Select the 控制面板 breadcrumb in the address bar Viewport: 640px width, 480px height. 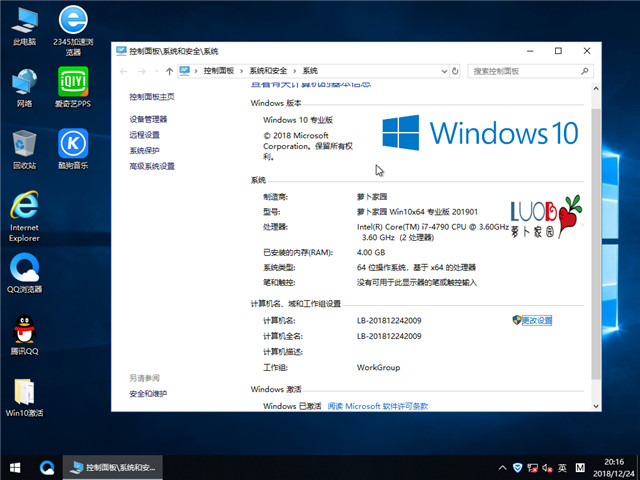click(219, 71)
